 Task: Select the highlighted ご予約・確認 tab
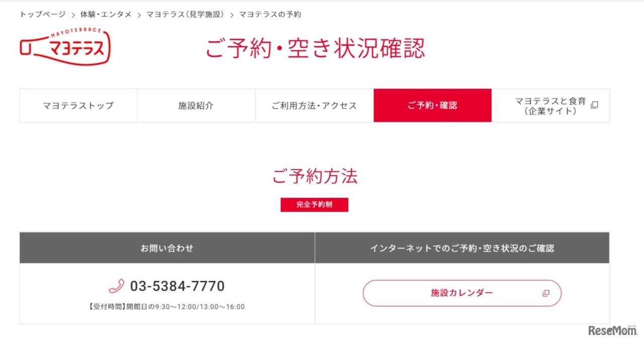tap(432, 105)
